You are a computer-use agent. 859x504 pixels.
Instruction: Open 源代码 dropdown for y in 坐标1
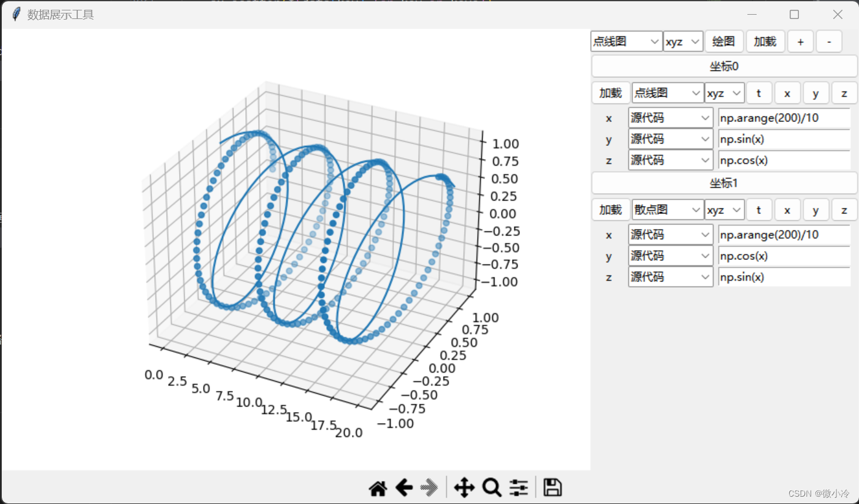[x=671, y=256]
